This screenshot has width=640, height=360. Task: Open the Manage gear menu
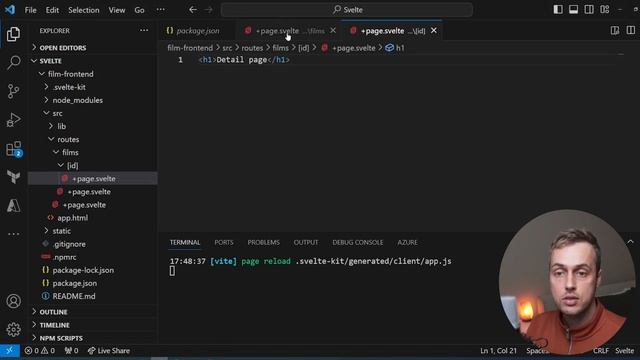point(13,329)
